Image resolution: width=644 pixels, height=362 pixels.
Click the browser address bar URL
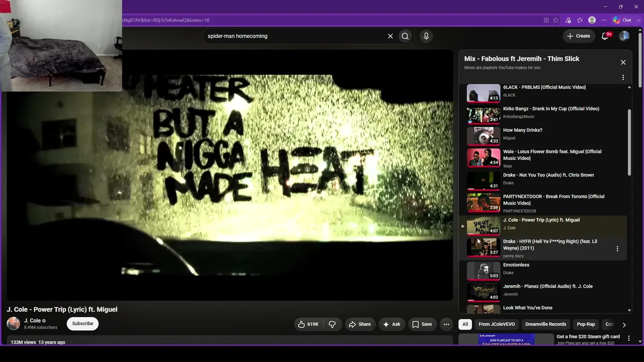pos(166,20)
